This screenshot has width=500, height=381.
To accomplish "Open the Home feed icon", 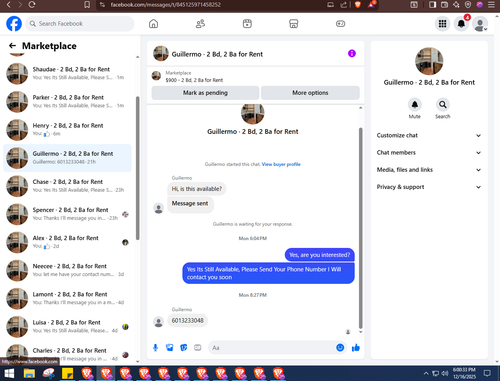I will pos(153,24).
